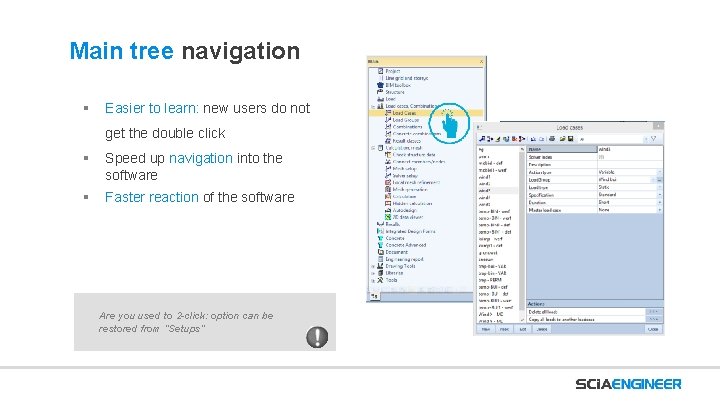Screen dimensions: 720x405
Task: Click the New button in Load cases dialog
Action: pyautogui.click(x=486, y=329)
